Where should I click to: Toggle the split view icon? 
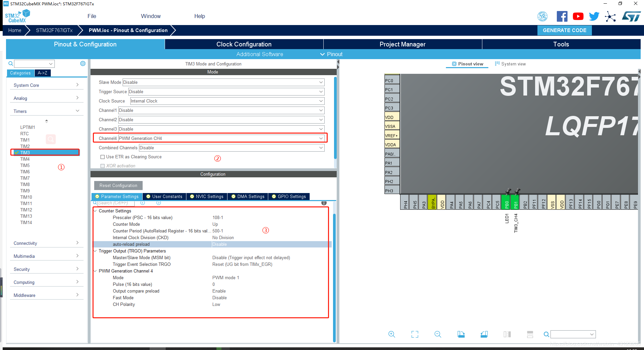click(x=507, y=334)
